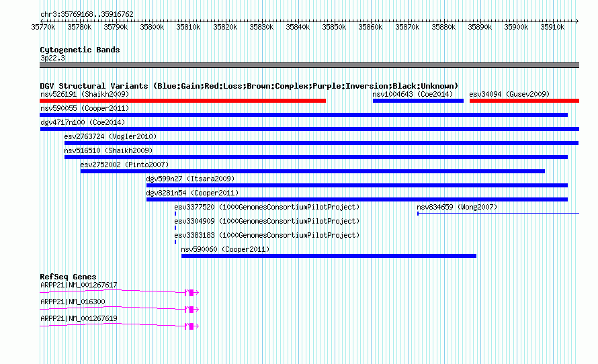Open the nsv590055 (Cooper2011) variant bar
This screenshot has width=598, height=364.
[304, 115]
